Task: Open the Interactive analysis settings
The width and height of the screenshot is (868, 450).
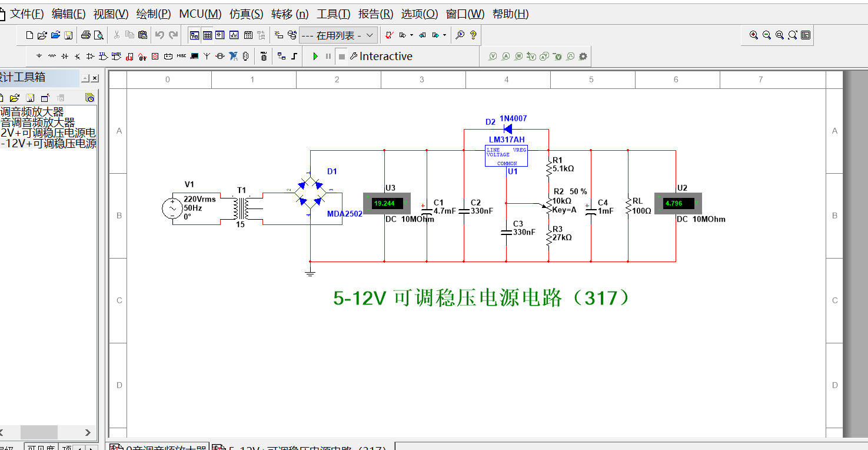Action: tap(381, 57)
